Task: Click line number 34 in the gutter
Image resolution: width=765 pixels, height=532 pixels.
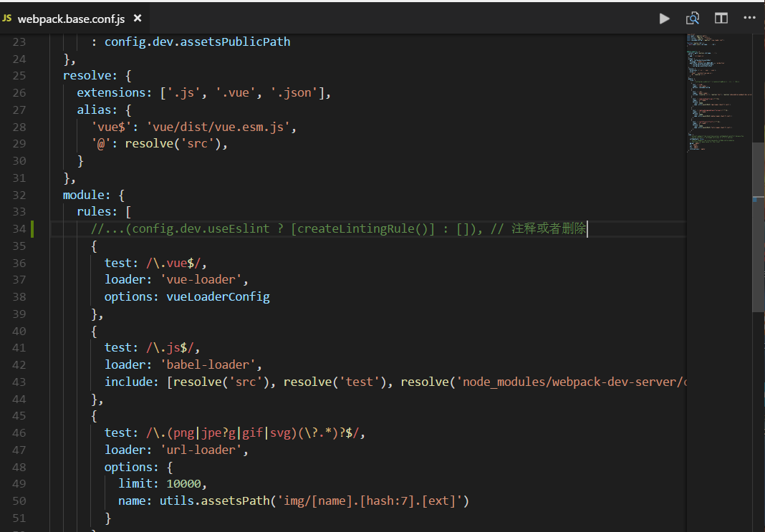Action: click(x=19, y=228)
